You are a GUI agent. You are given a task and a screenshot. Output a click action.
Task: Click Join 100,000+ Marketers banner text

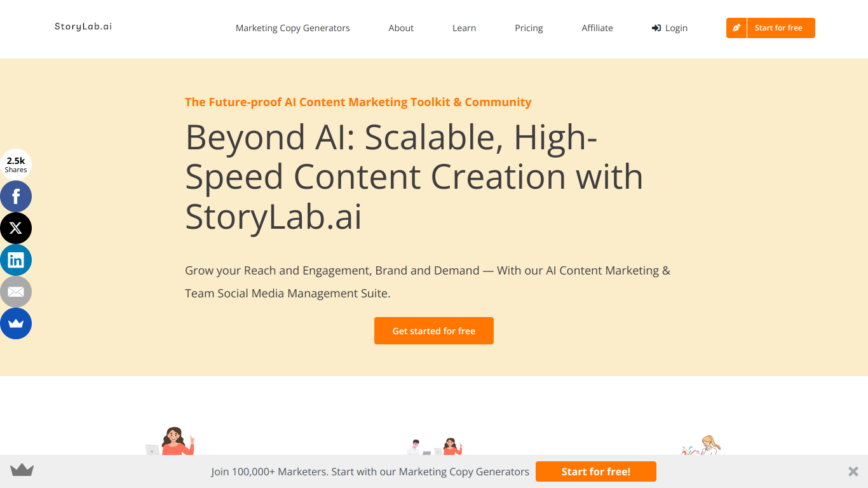click(x=370, y=471)
